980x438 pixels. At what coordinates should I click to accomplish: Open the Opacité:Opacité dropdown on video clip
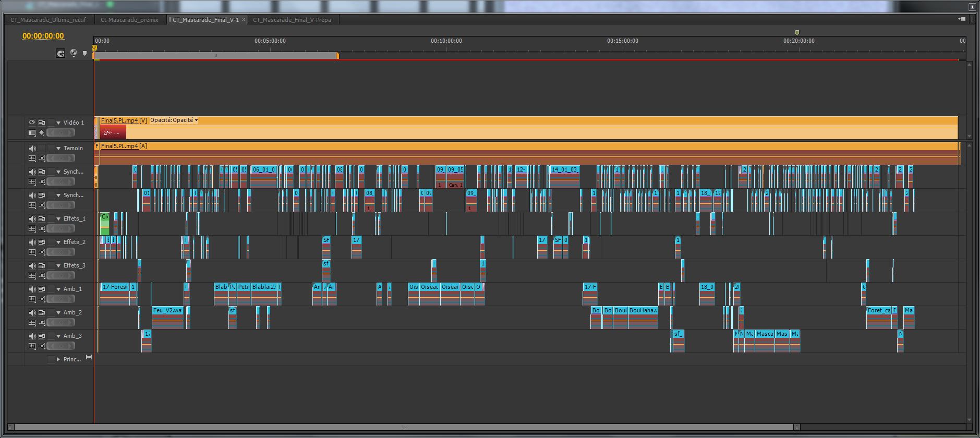(196, 120)
